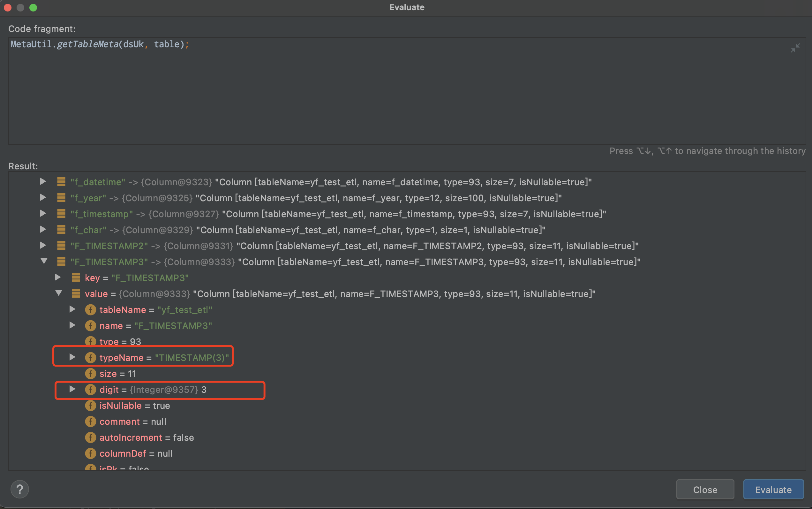
Task: Collapse the value Column node
Action: point(59,293)
